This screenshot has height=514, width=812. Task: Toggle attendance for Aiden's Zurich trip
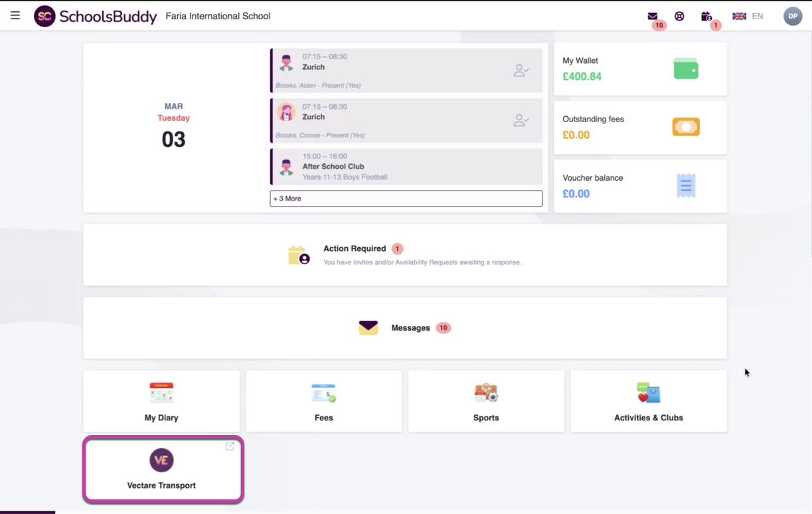point(522,70)
